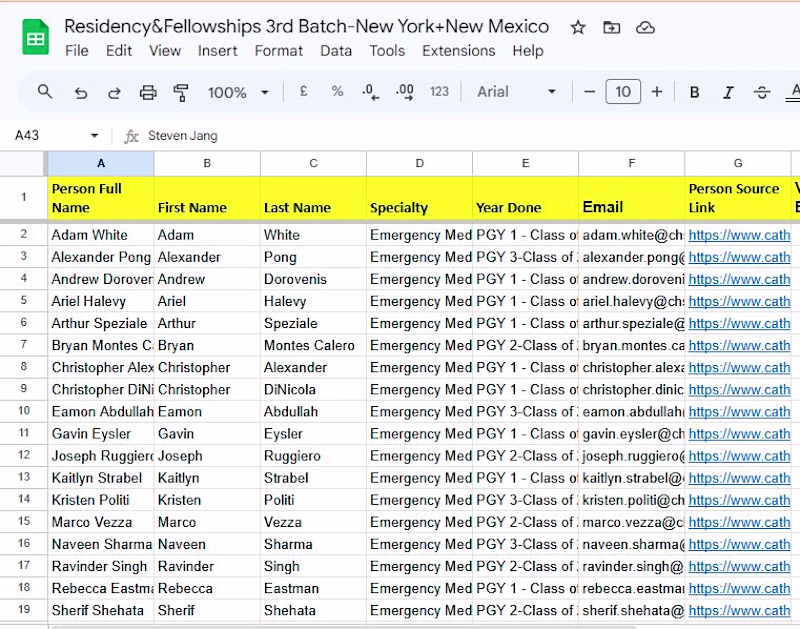Redo the last action
The image size is (800, 629).
114,92
